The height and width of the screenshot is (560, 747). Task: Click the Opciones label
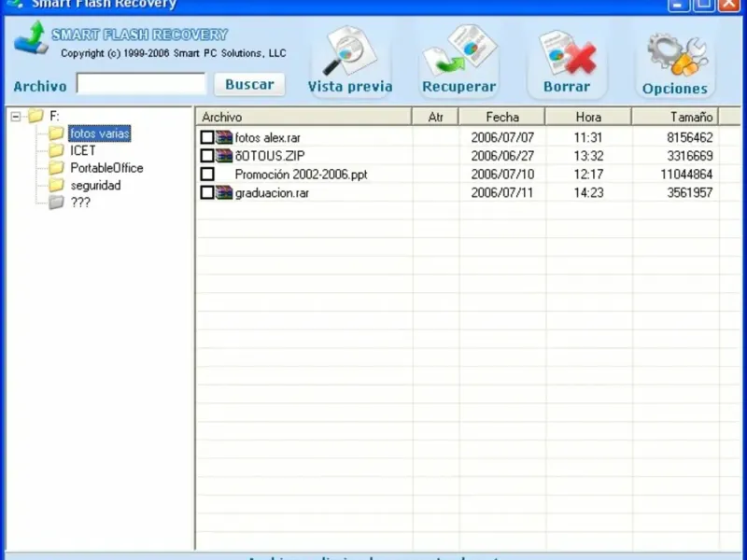tap(675, 89)
